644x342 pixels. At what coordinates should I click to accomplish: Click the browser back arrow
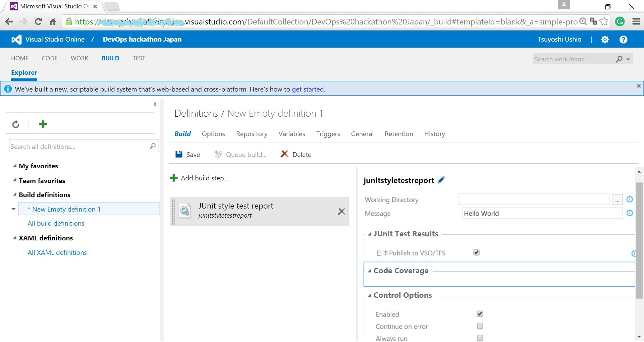[9, 22]
